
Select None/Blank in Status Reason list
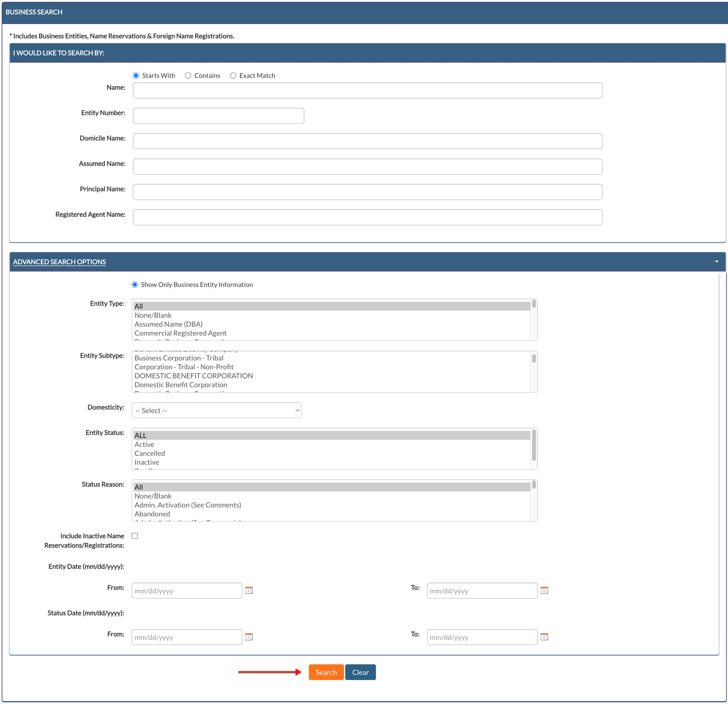tap(332, 496)
